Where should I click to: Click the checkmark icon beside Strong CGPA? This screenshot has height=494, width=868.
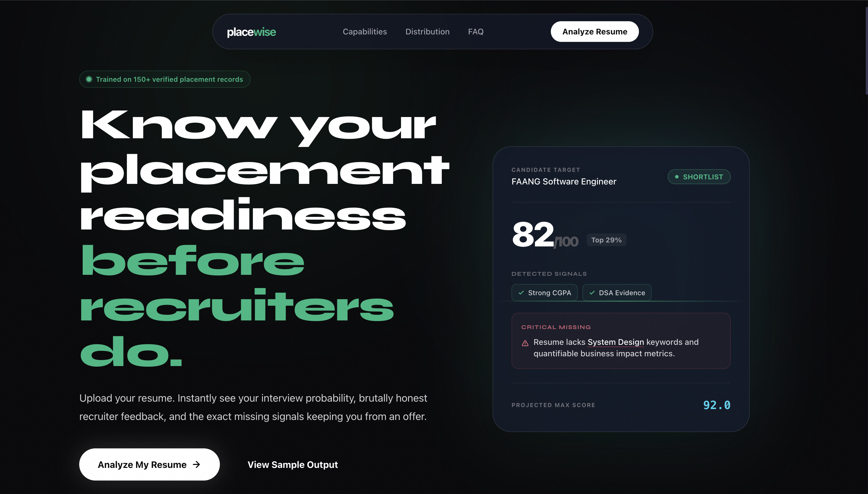click(521, 292)
